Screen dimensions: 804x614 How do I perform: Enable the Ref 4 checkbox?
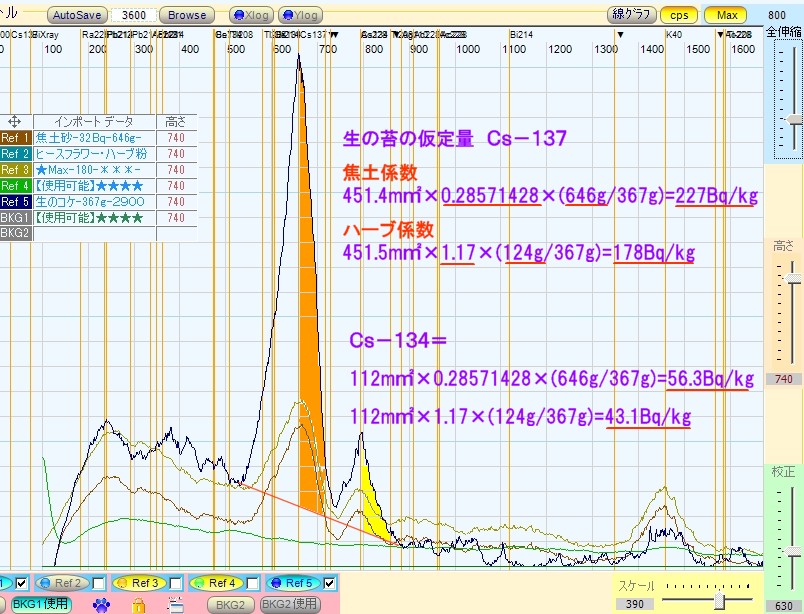point(253,583)
